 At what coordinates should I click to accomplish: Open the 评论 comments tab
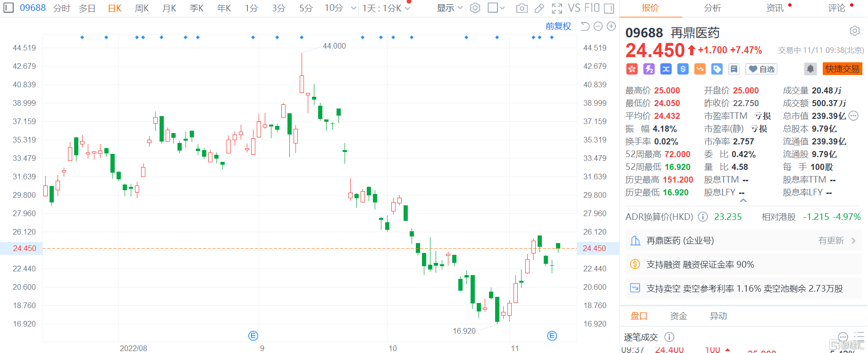coord(837,8)
